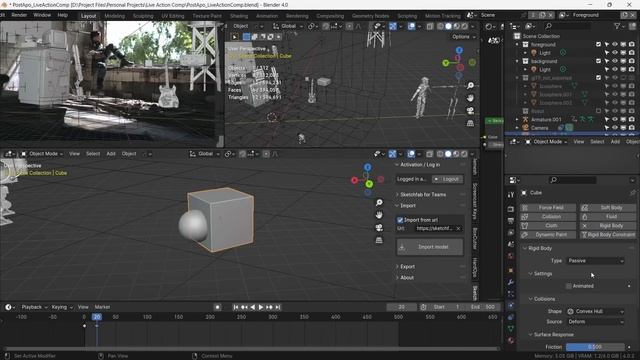Open collision Source dropdown showing Deform
Screen dimensions: 640x360
click(595, 322)
